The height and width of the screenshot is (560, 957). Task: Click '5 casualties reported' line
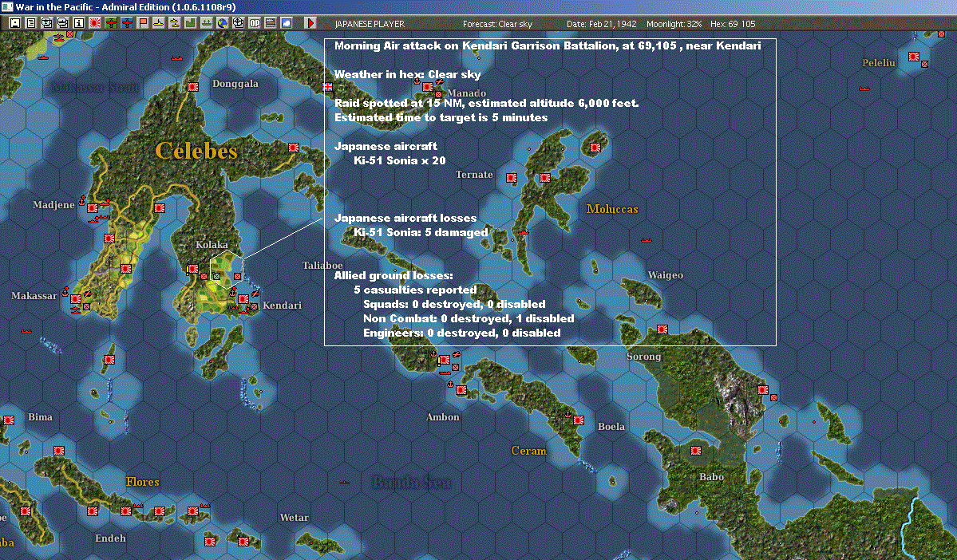pos(415,290)
